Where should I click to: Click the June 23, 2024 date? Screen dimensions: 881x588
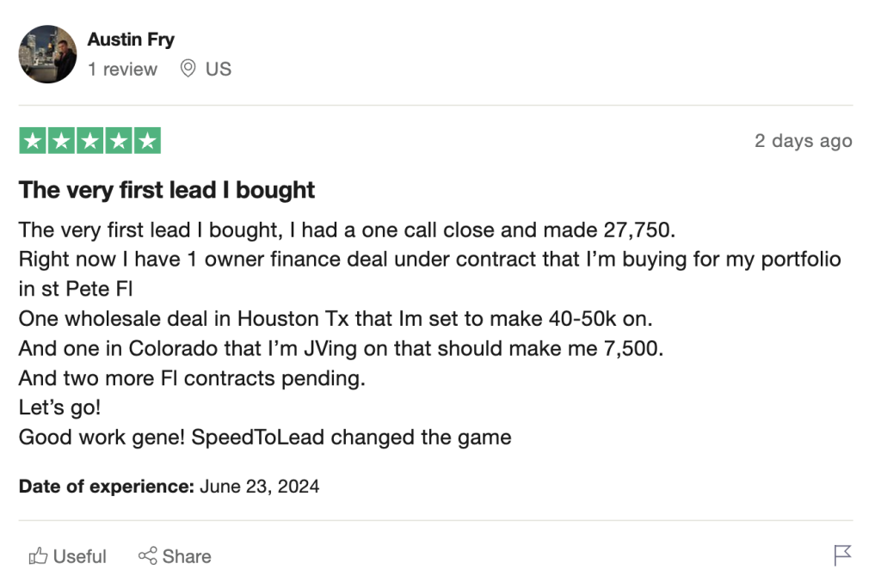(x=260, y=487)
